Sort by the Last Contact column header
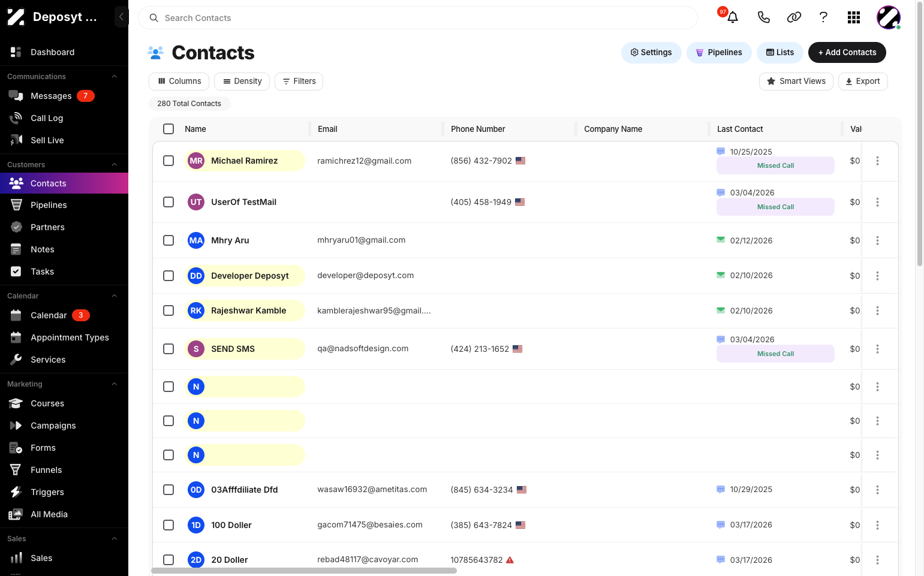 (x=740, y=129)
